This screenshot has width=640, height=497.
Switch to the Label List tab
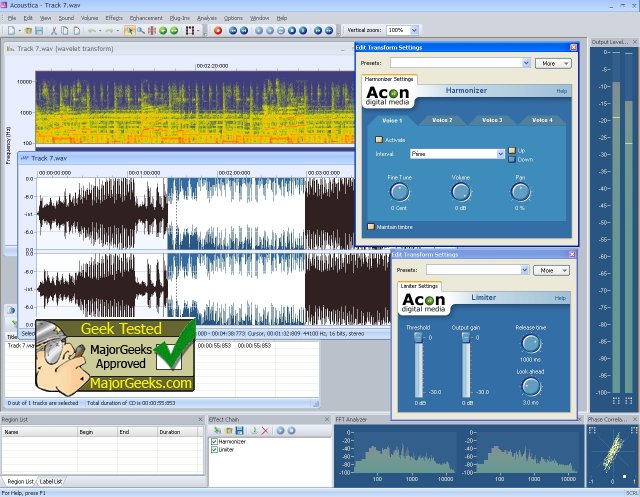tap(51, 481)
